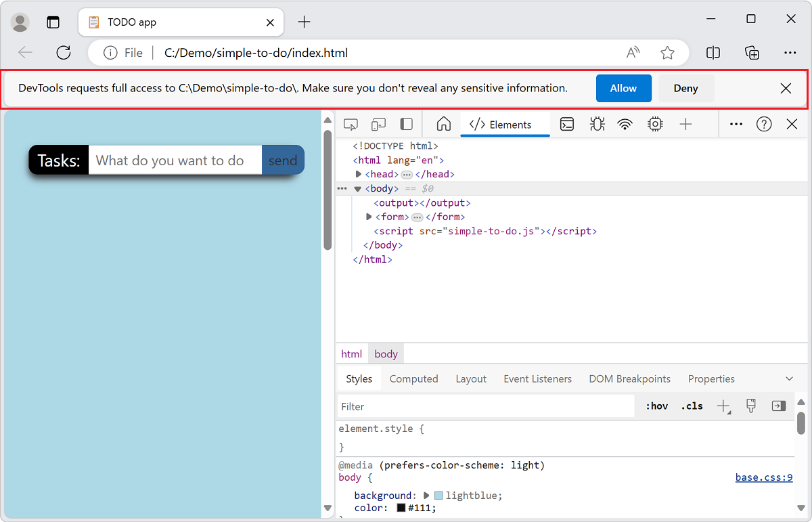Toggle the :hov element state pane
Image resolution: width=812 pixels, height=522 pixels.
656,406
